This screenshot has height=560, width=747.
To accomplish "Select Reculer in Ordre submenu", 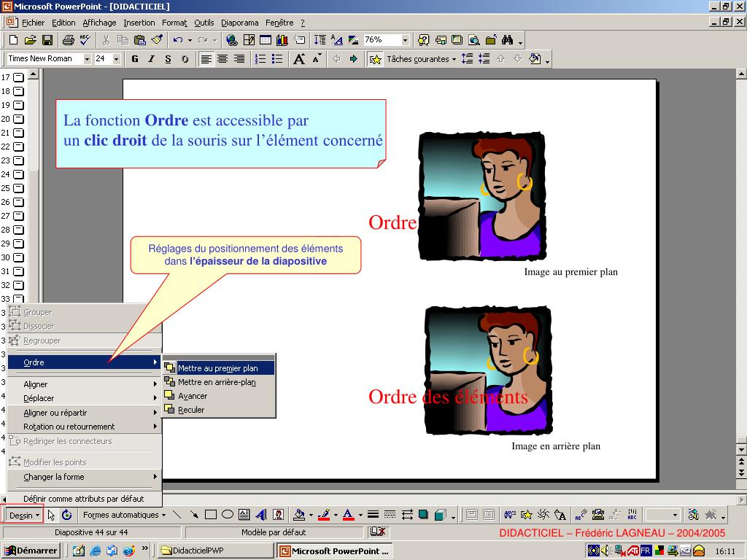I will [219, 410].
